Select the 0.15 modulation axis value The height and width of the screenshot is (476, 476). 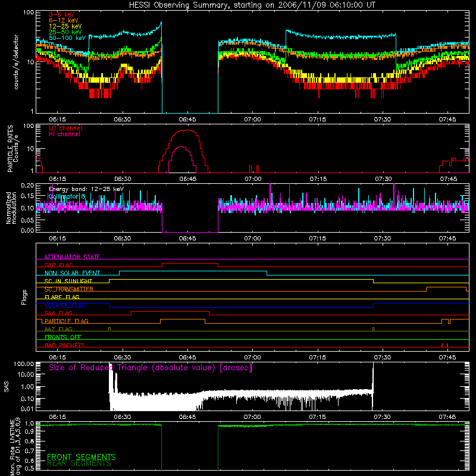coord(27,196)
